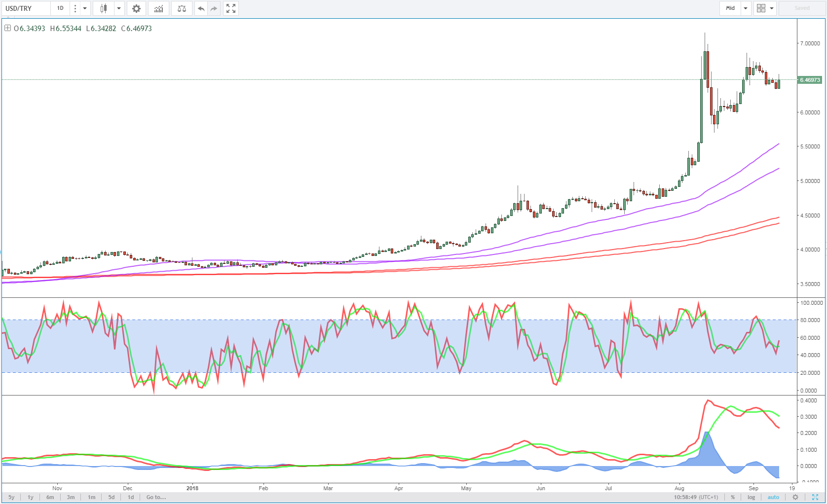The image size is (827, 504).
Task: Click the 1D interval button
Action: (x=60, y=8)
